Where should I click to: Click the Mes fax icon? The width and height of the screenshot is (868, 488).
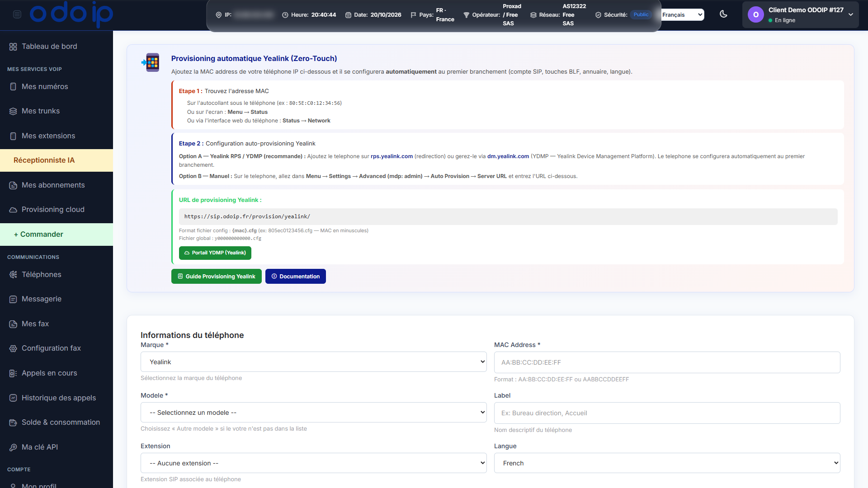pos(13,324)
